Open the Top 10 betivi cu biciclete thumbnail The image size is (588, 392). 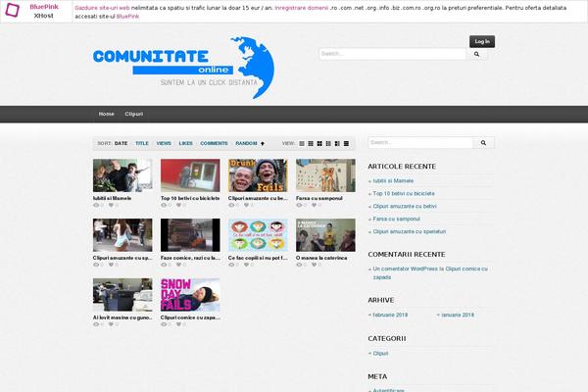[190, 175]
